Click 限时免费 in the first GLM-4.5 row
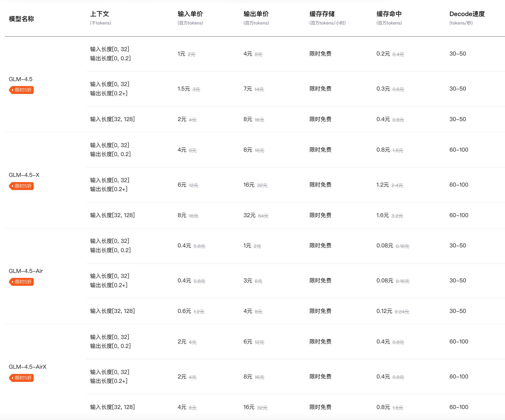 click(x=320, y=54)
